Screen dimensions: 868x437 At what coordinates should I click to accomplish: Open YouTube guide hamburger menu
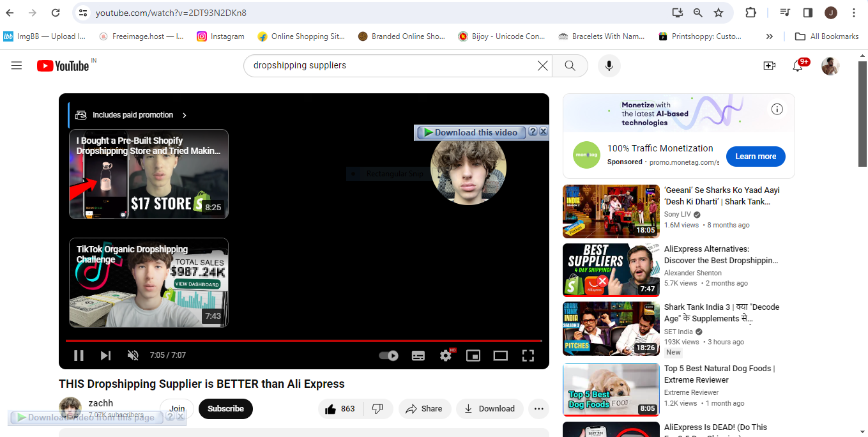tap(17, 65)
